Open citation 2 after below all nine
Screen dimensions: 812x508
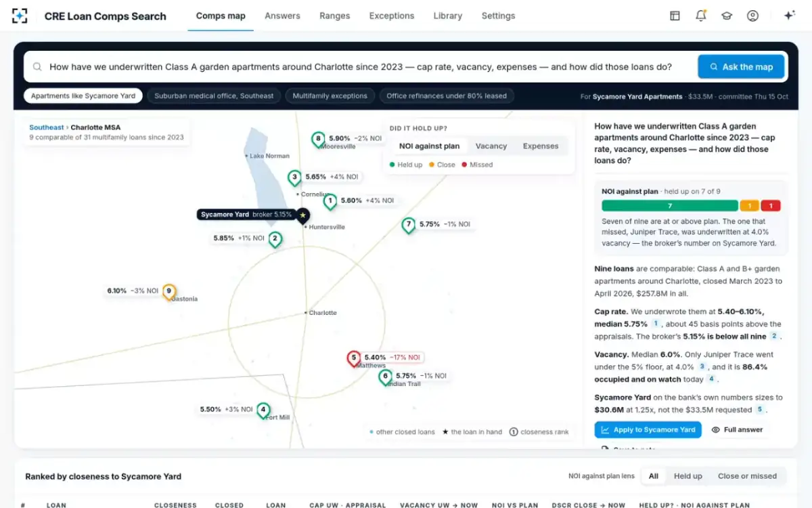pos(774,336)
